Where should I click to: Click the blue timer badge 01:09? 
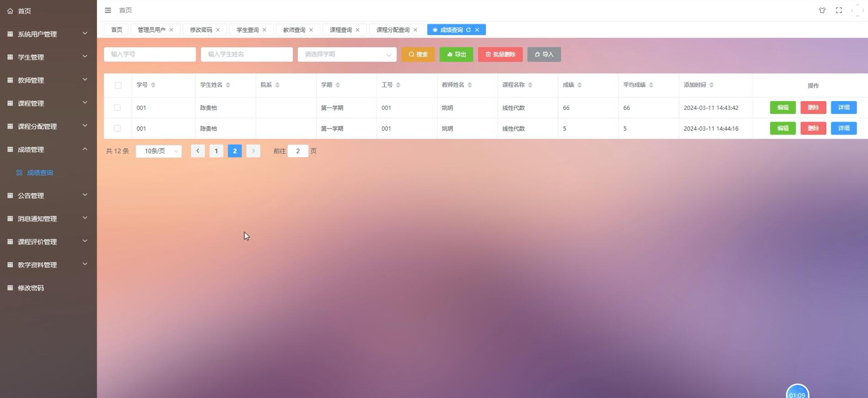click(x=797, y=392)
